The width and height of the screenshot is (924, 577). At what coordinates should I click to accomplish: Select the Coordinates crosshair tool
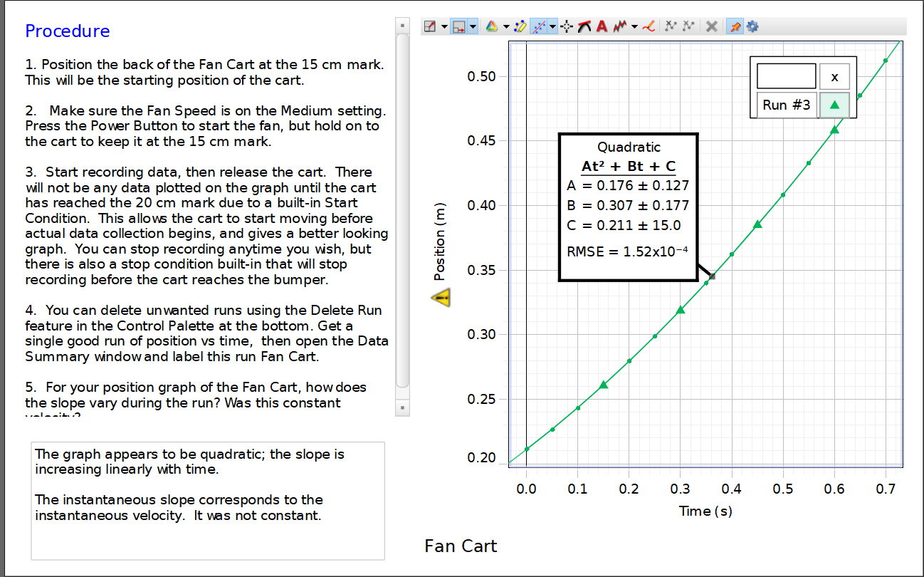(x=565, y=26)
